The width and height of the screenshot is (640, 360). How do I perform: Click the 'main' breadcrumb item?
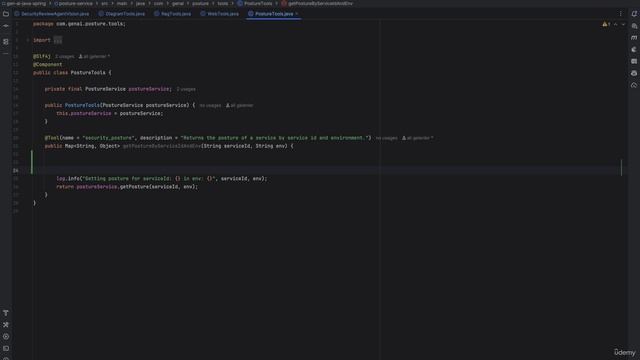click(x=122, y=3)
